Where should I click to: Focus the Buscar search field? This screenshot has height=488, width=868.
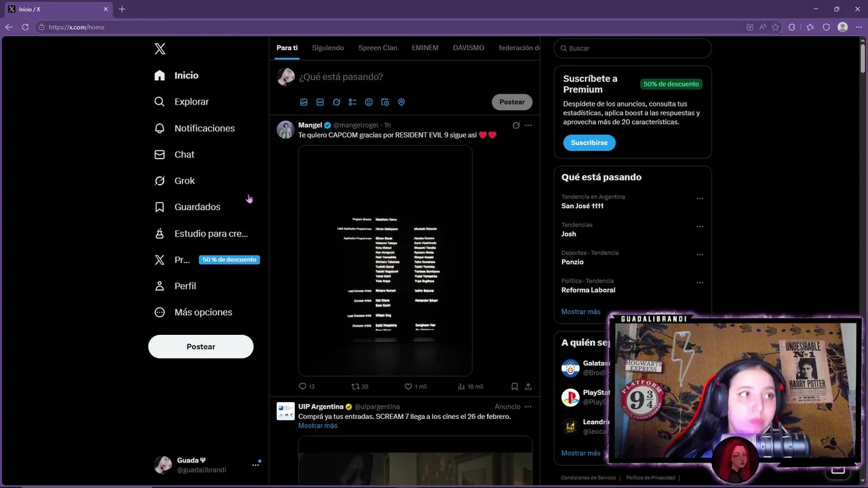(x=633, y=48)
